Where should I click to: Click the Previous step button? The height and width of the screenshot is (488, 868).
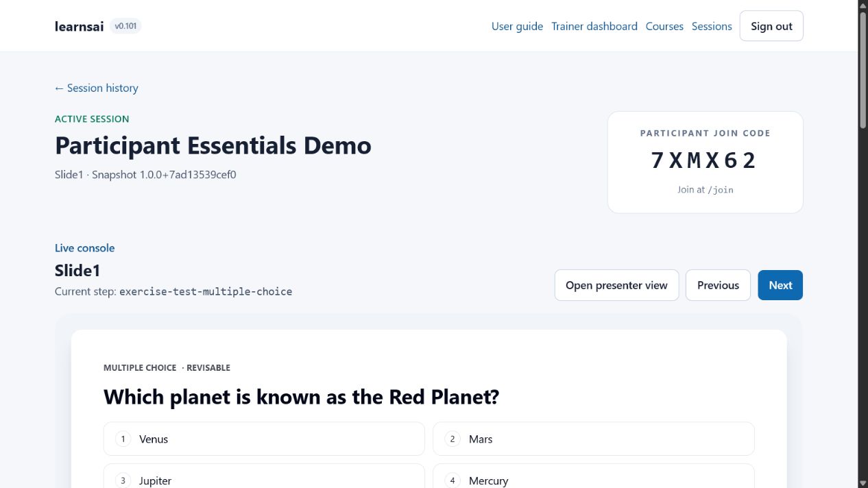(718, 285)
